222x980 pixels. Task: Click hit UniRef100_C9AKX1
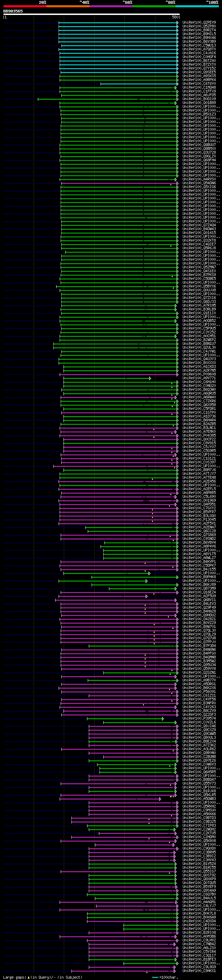199,971
